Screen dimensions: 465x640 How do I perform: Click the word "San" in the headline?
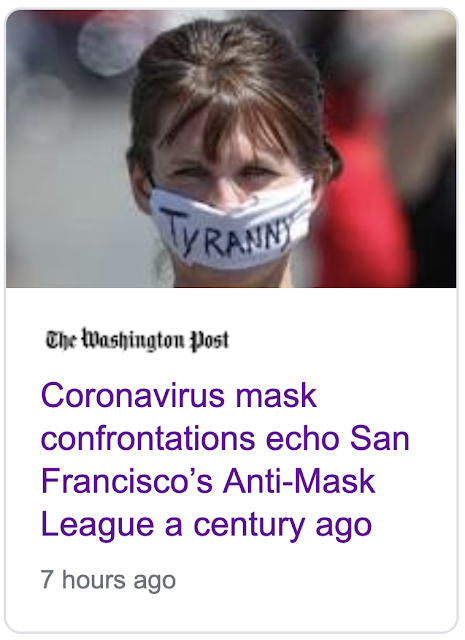pos(380,438)
